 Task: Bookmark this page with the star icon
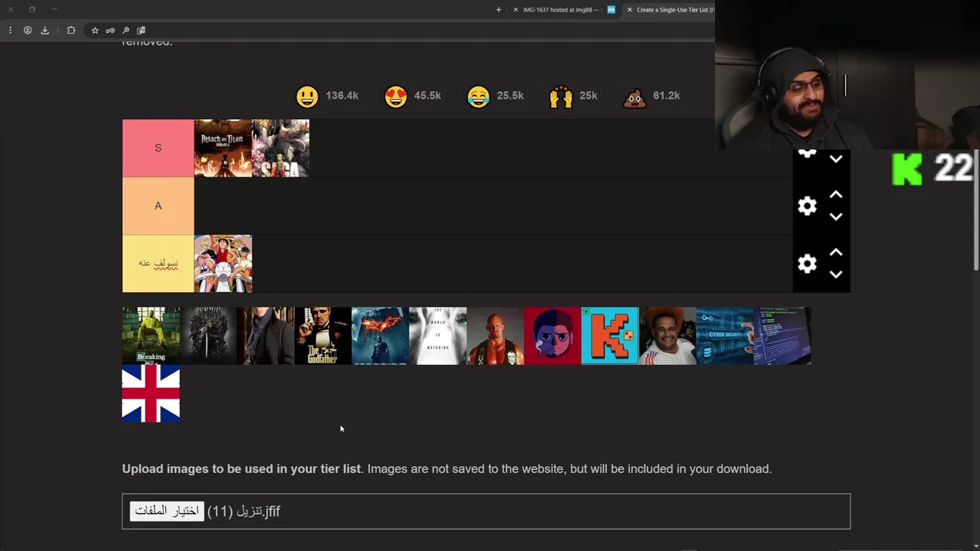95,31
